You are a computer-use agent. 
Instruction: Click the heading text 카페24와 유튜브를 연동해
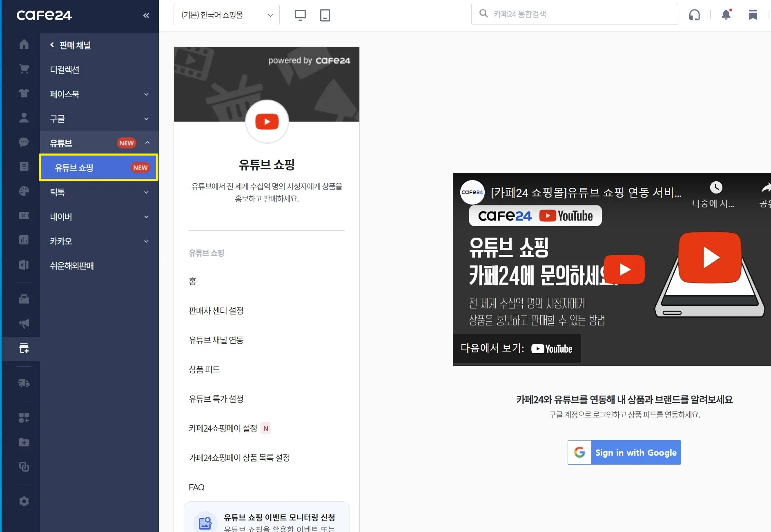coord(624,400)
